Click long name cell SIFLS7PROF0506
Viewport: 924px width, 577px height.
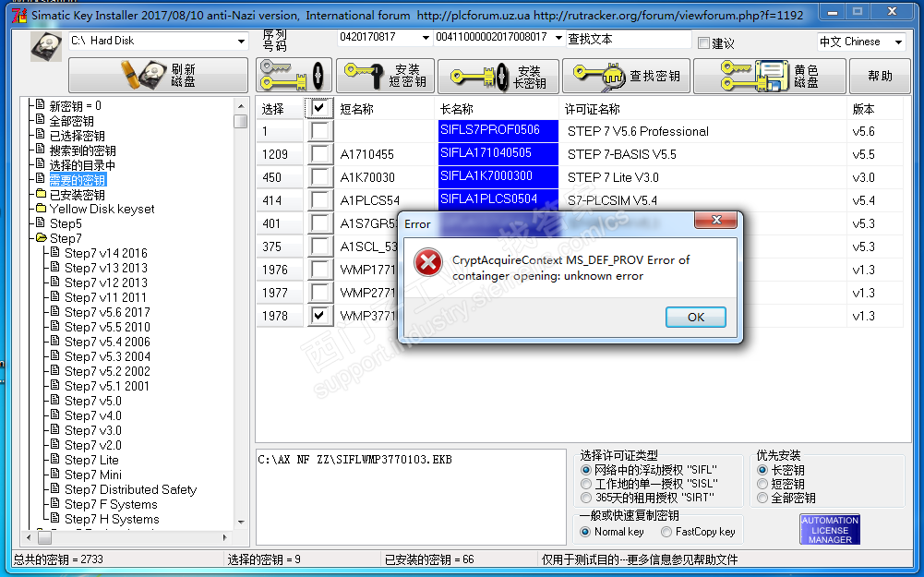coord(498,131)
